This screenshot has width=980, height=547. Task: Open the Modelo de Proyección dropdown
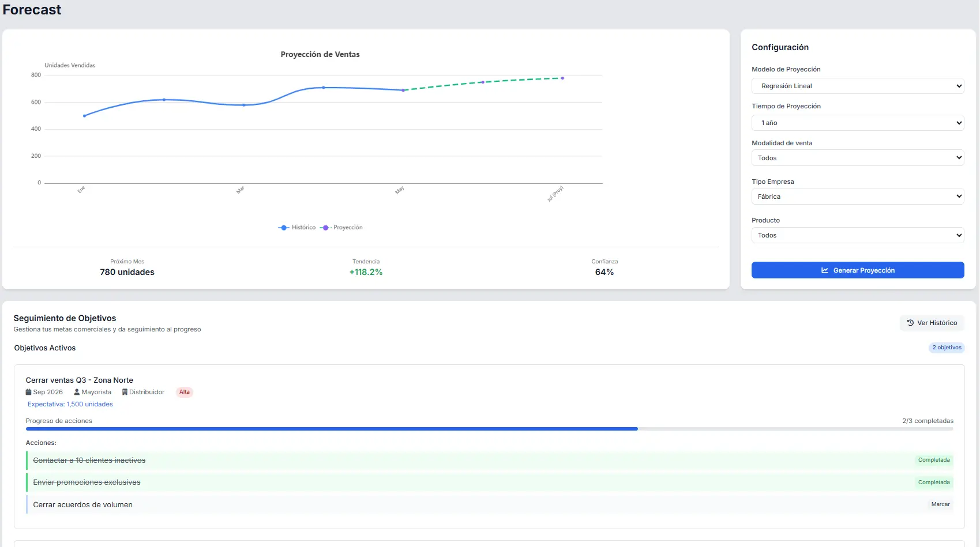click(x=857, y=86)
